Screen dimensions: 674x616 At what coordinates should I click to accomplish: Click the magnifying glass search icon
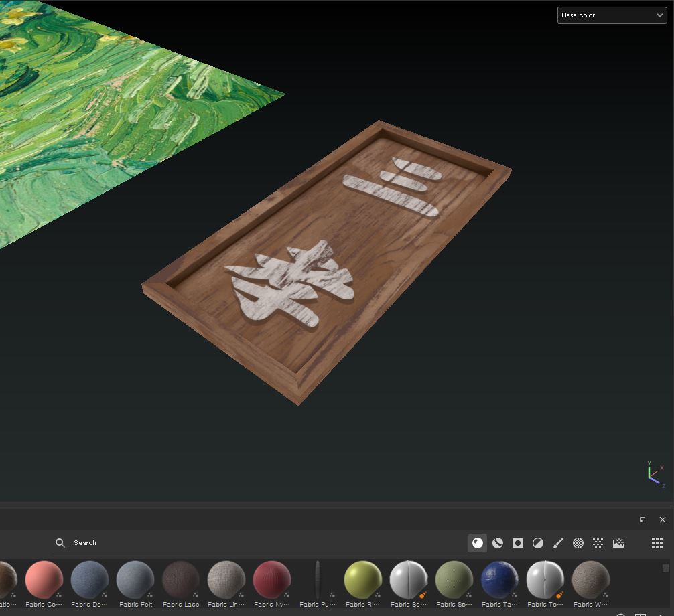pos(60,543)
